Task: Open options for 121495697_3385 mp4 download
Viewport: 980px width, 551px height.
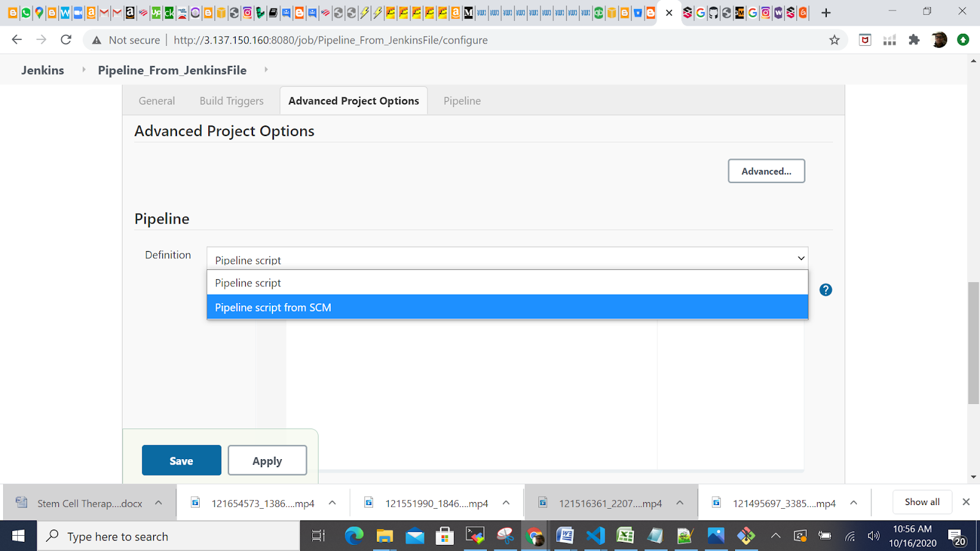Action: 853,503
